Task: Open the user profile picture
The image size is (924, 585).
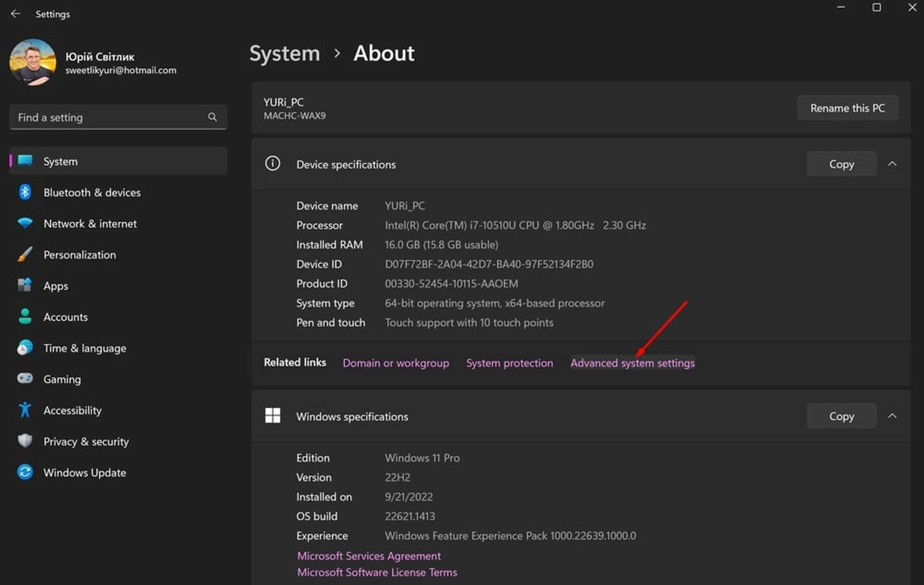Action: 33,62
